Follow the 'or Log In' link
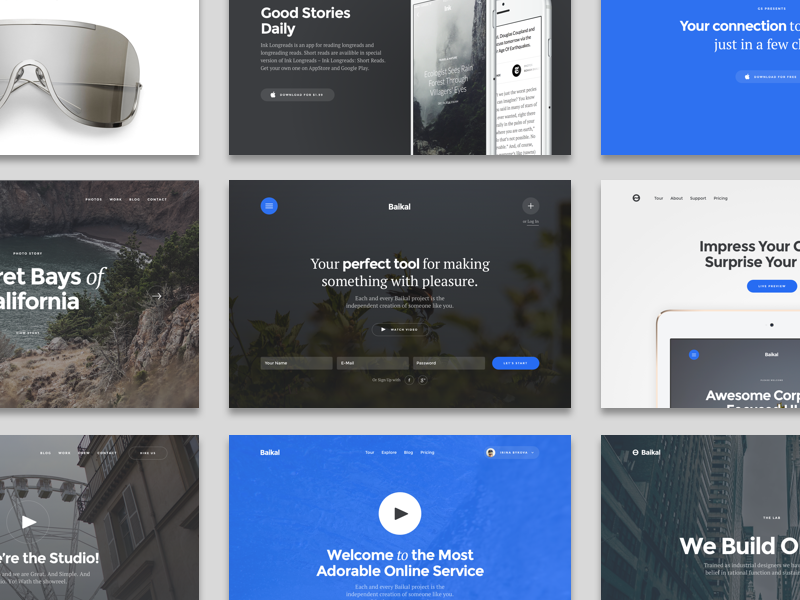800x600 pixels. pyautogui.click(x=531, y=221)
